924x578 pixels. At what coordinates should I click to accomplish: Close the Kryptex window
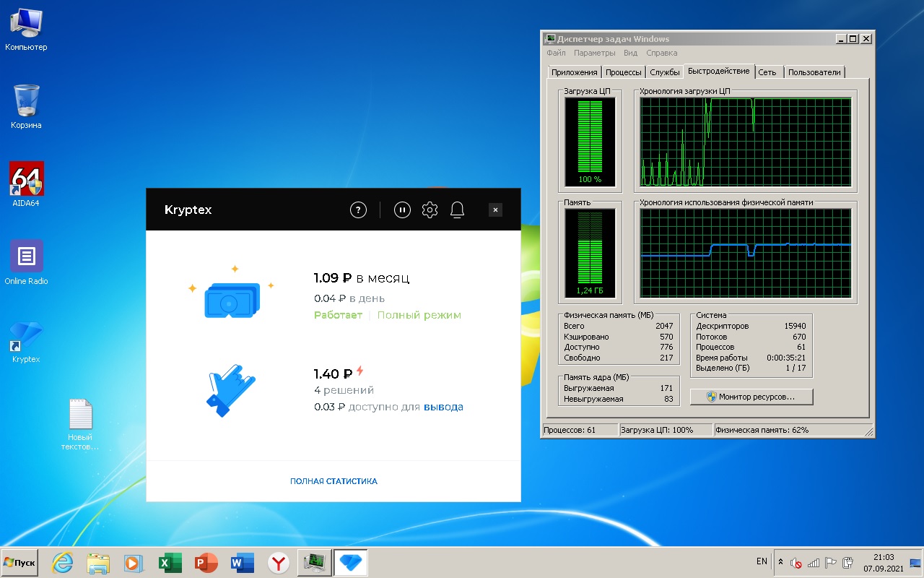495,210
